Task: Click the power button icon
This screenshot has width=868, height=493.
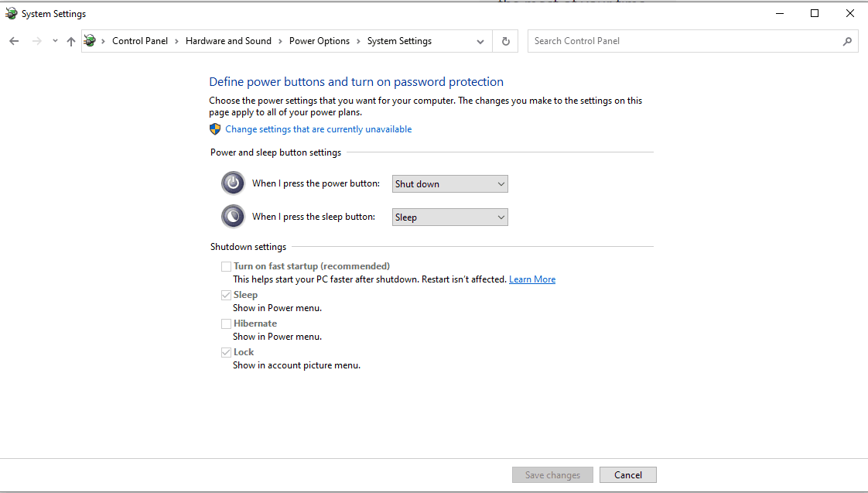Action: coord(233,183)
